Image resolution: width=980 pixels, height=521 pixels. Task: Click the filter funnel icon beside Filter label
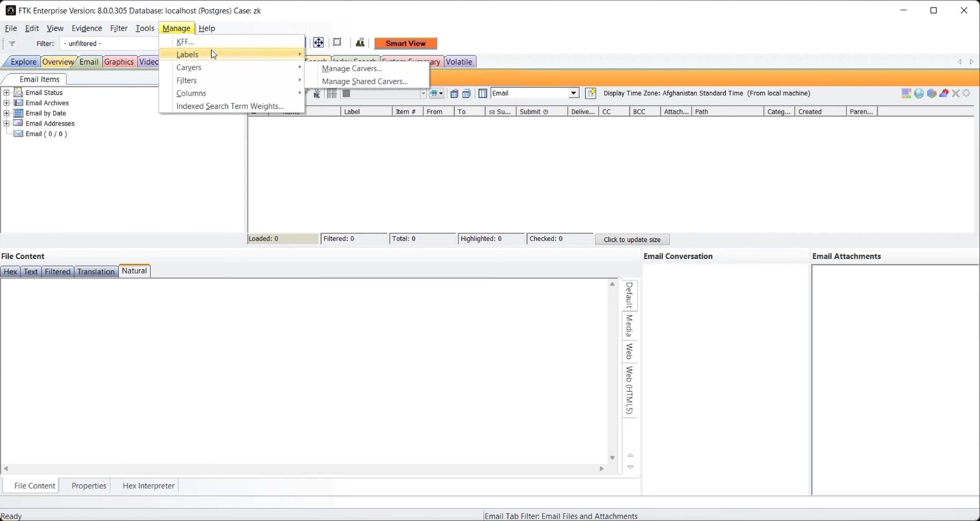[x=12, y=43]
